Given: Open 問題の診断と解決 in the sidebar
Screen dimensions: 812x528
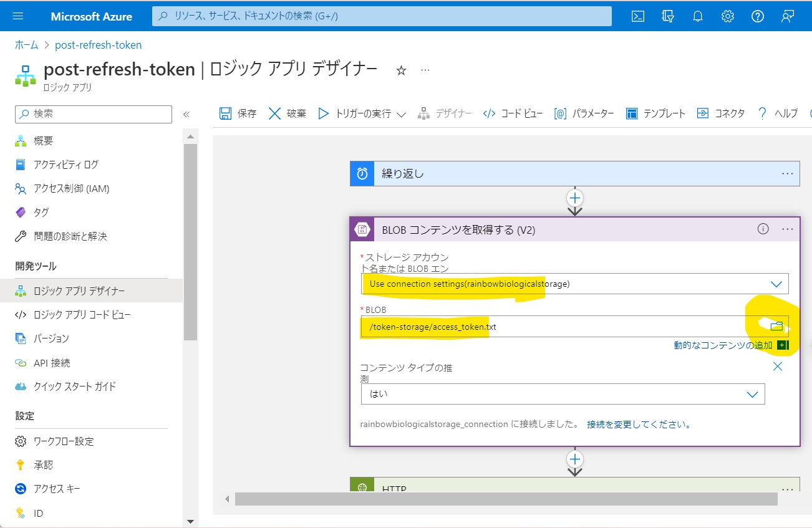Looking at the screenshot, I should (70, 236).
